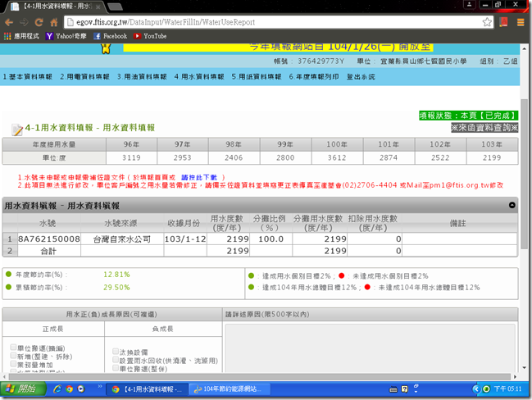Bookmark this page with the star icon
This screenshot has width=532, height=400.
487,22
